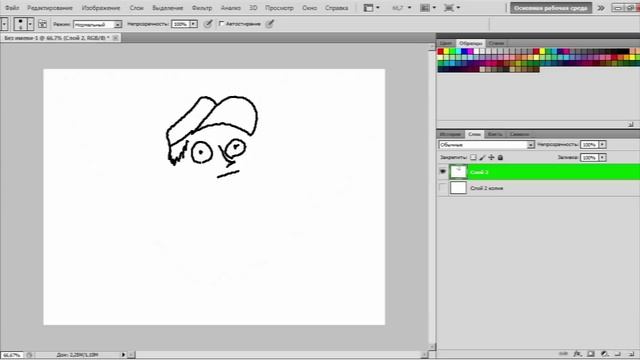The image size is (640, 360).
Task: Open the brush panel toggle icon
Action: (x=42, y=24)
